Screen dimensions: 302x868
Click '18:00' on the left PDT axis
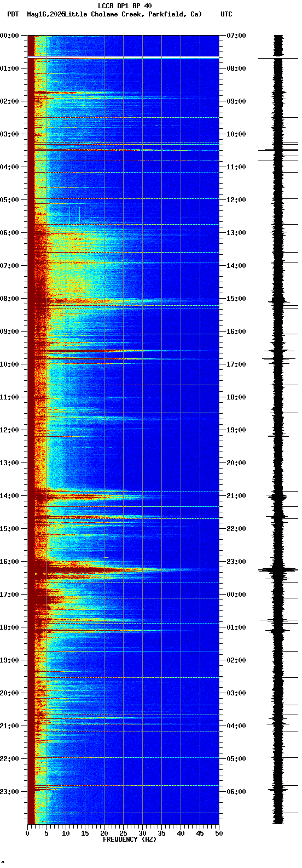coord(9,627)
